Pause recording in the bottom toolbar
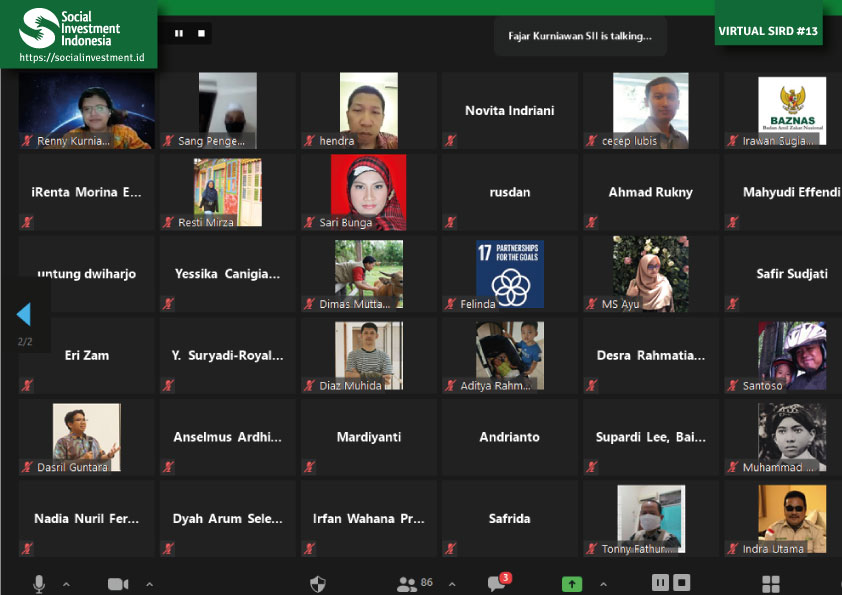This screenshot has width=842, height=595. (660, 582)
